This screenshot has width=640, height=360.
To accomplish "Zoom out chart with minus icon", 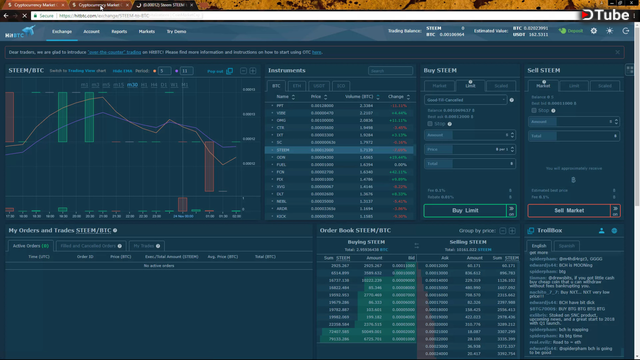I will coord(243,71).
